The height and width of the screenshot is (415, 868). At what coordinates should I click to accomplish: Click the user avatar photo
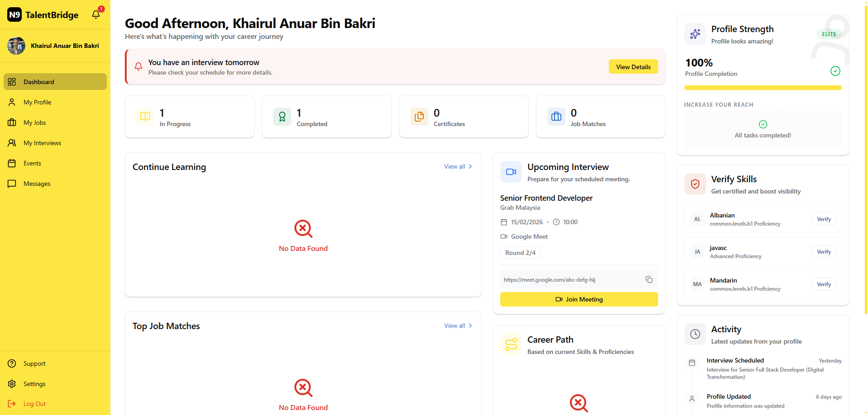pos(16,46)
